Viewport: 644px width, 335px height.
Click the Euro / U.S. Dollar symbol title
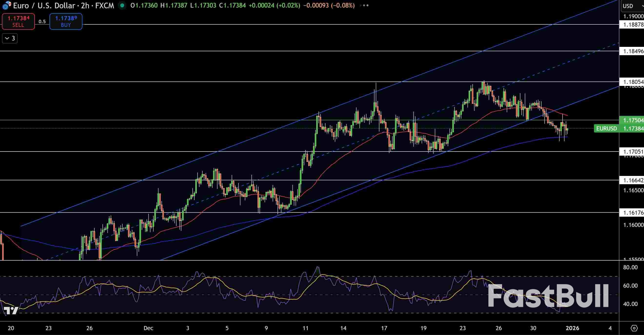(x=44, y=6)
